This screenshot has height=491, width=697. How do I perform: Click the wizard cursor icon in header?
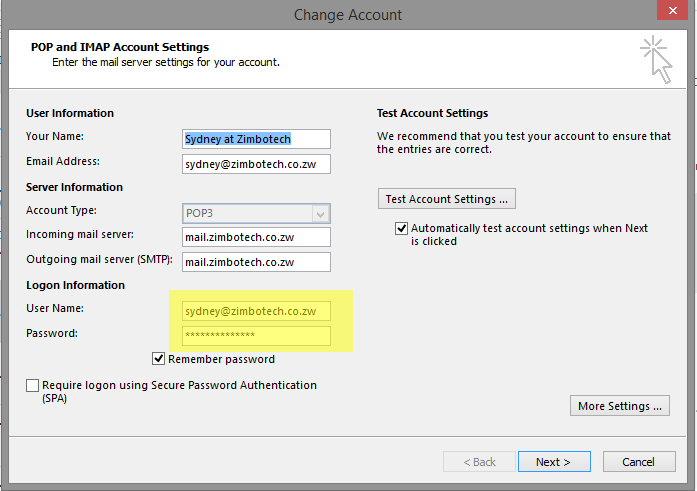click(x=656, y=59)
